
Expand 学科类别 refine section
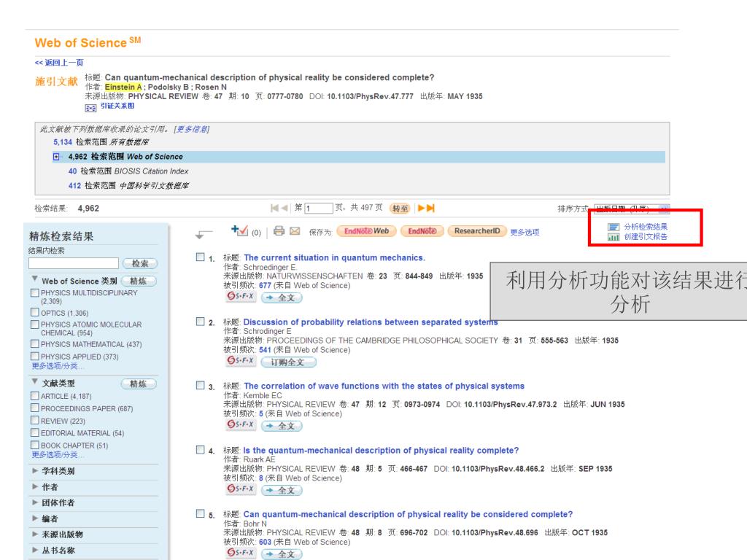click(35, 470)
